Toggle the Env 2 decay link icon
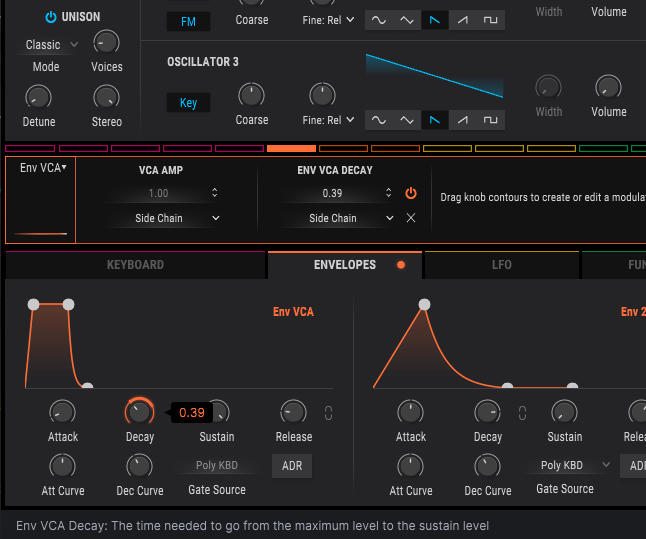646x539 pixels. [522, 413]
